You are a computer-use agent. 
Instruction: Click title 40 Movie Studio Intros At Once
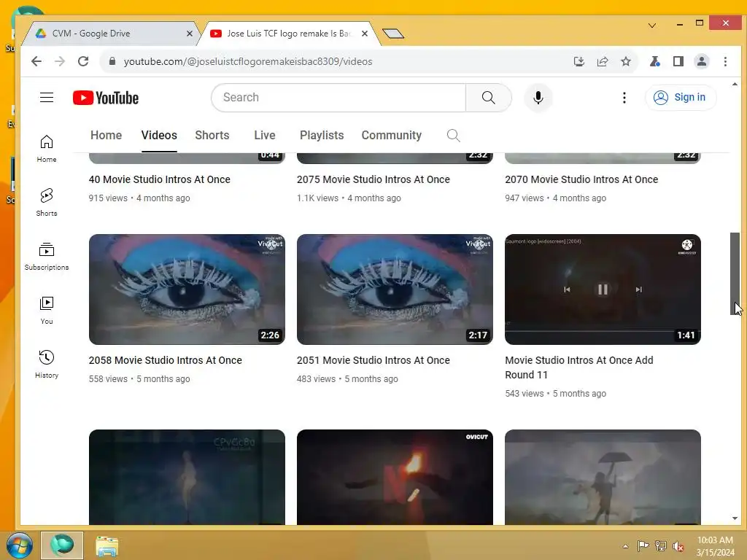click(x=160, y=179)
